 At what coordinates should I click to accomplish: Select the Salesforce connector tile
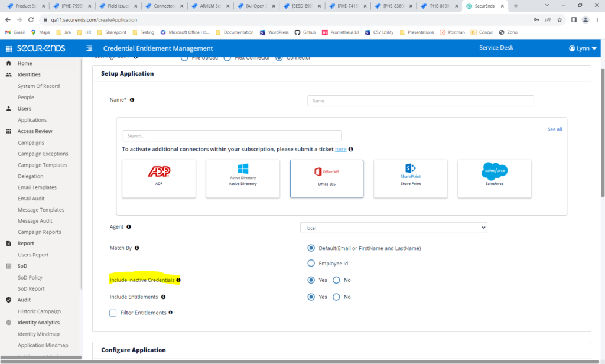[x=495, y=178]
